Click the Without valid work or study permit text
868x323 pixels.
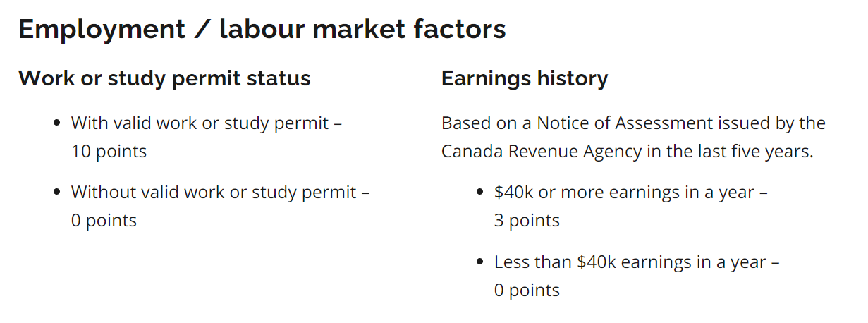pyautogui.click(x=214, y=192)
